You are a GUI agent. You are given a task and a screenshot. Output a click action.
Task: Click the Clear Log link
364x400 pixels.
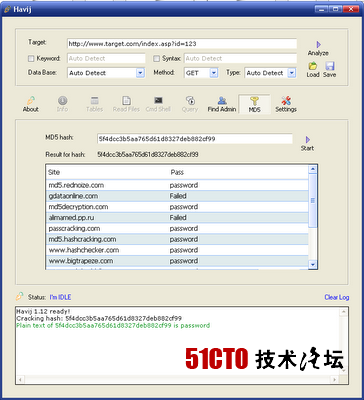click(337, 297)
